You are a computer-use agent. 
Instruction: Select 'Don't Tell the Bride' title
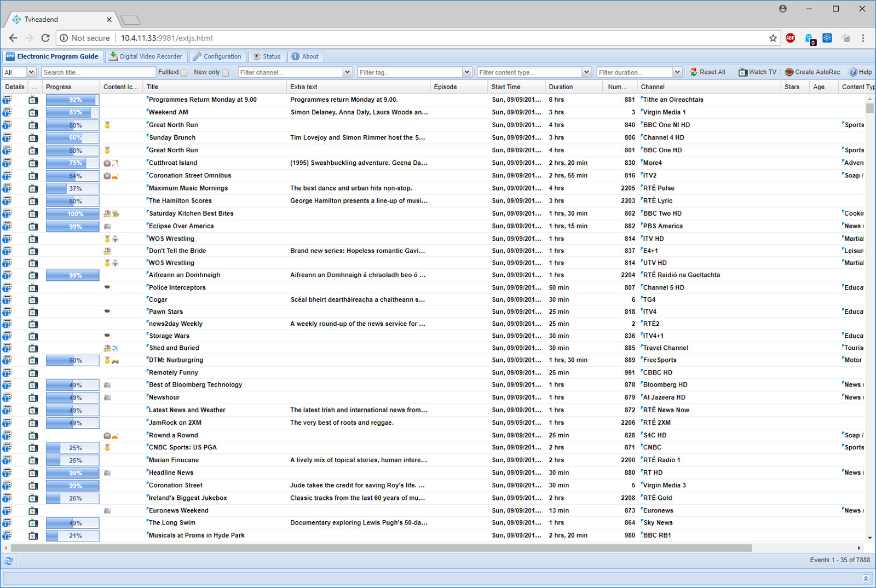coord(177,251)
